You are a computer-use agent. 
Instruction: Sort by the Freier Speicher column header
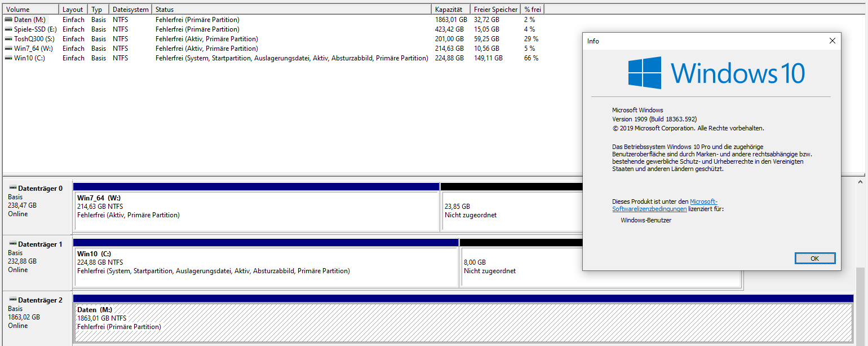pyautogui.click(x=495, y=10)
